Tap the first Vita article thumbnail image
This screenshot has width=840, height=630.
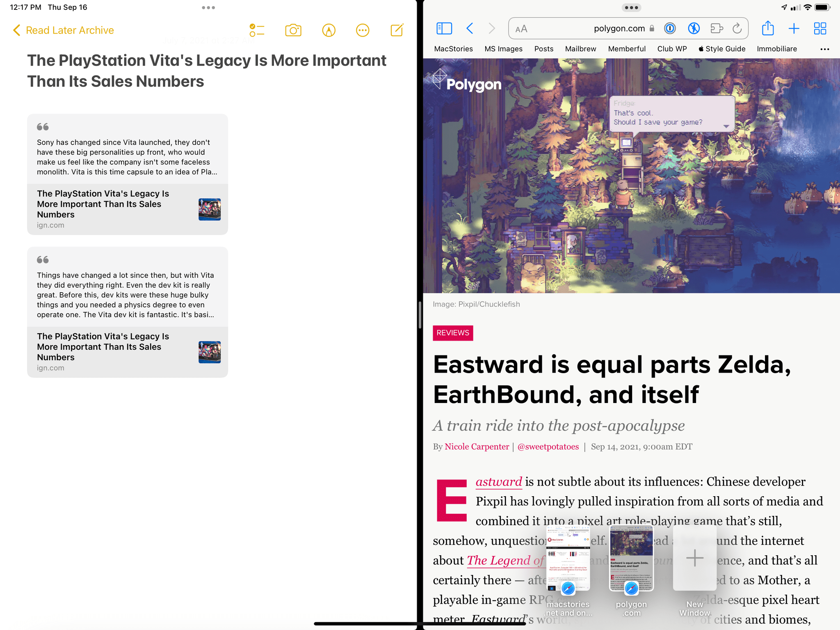[210, 209]
